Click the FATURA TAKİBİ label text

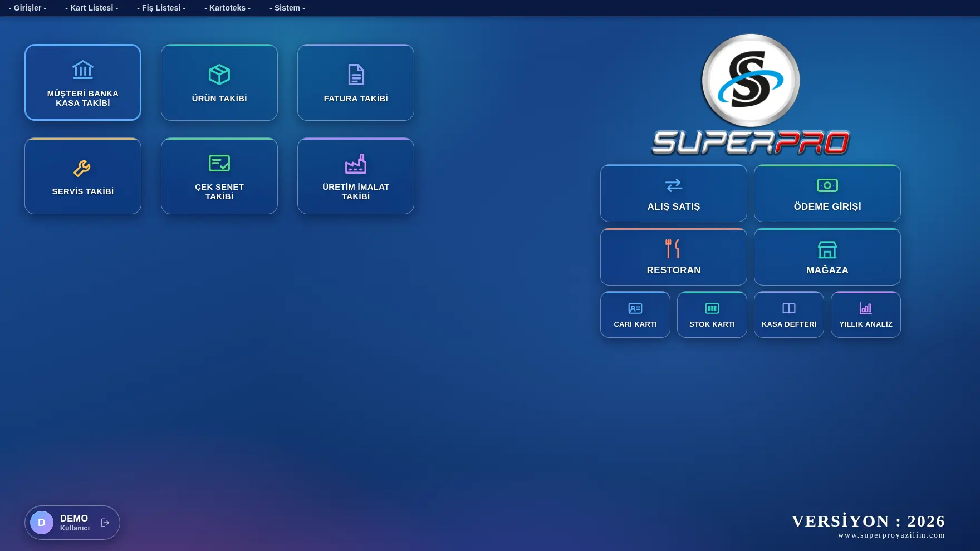[x=356, y=99]
